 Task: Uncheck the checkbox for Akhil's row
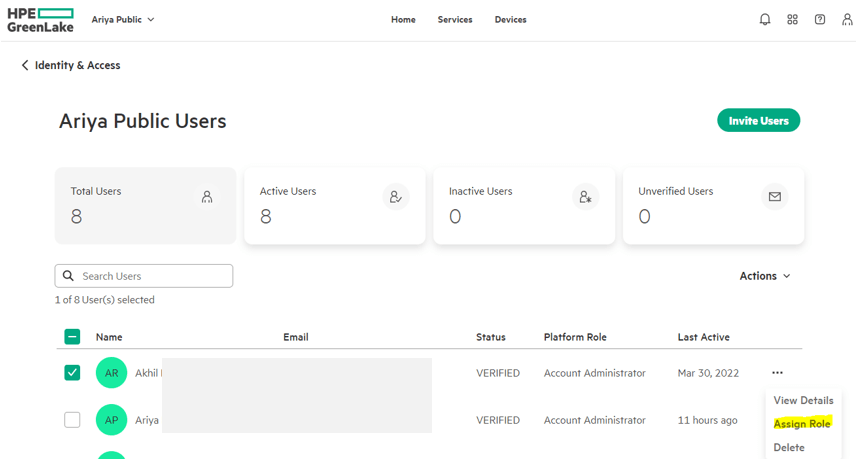[72, 373]
